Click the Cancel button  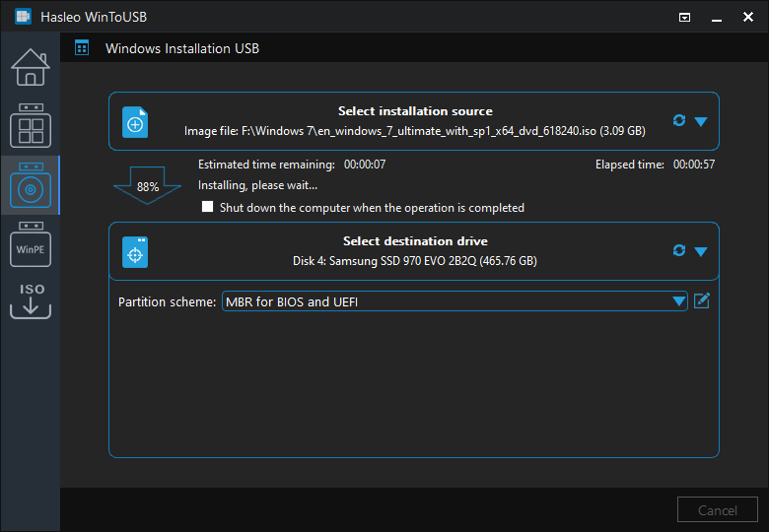click(x=718, y=510)
